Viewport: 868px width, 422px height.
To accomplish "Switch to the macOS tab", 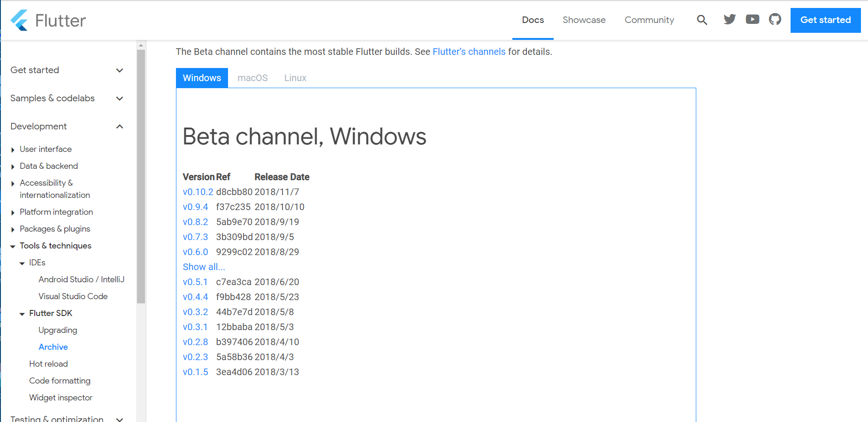I will (252, 78).
